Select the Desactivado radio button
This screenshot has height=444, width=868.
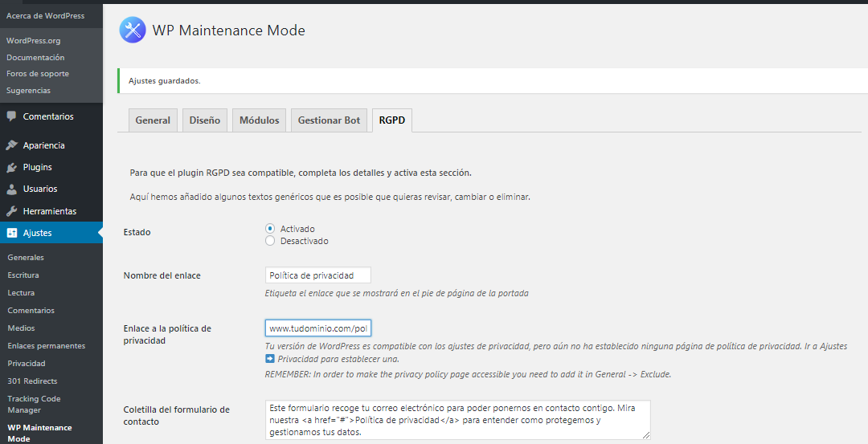pos(270,241)
